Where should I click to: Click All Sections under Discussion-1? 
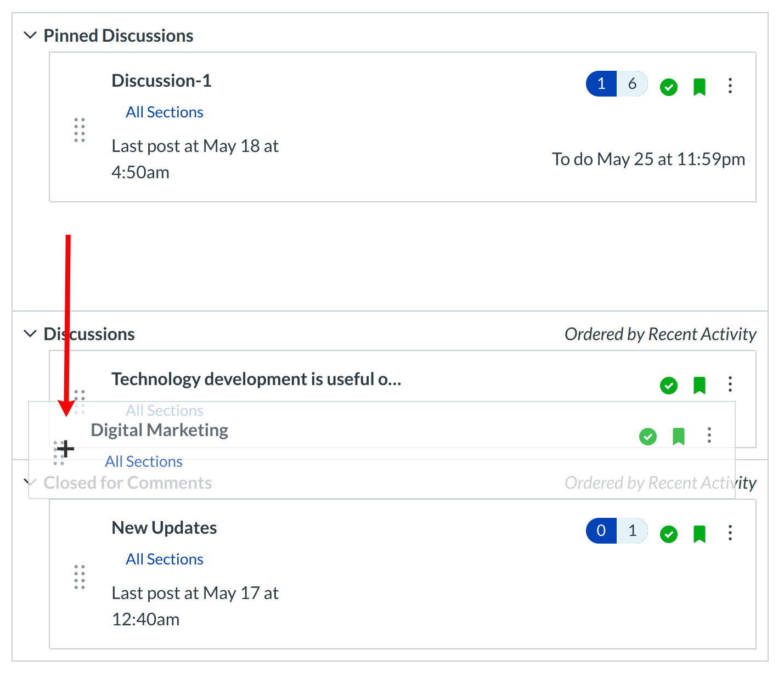pos(164,112)
